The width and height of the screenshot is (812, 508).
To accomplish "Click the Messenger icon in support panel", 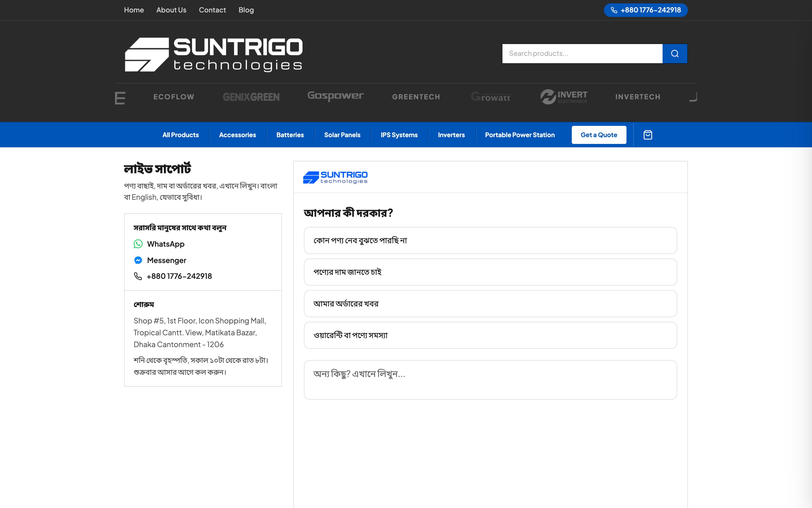I will pyautogui.click(x=138, y=260).
